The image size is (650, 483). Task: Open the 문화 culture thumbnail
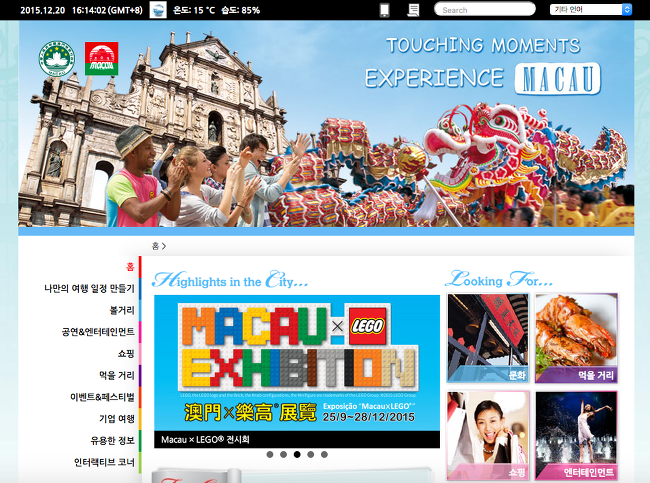[x=488, y=338]
